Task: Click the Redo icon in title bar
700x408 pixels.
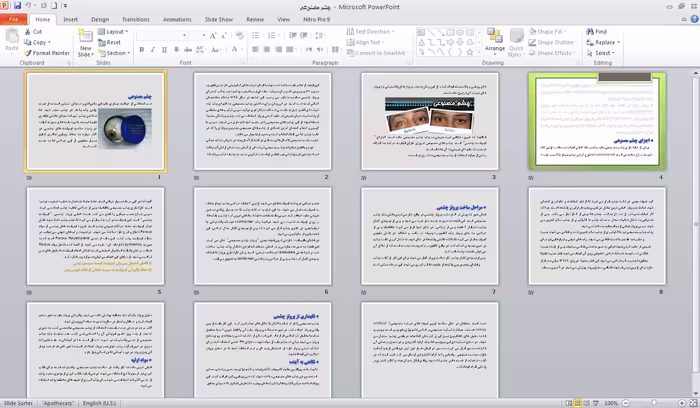Action: (x=44, y=6)
